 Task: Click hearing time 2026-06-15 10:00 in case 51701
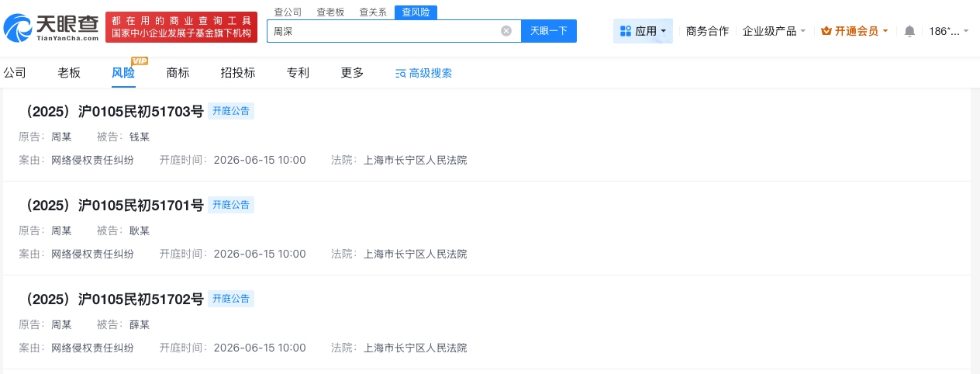pos(260,254)
